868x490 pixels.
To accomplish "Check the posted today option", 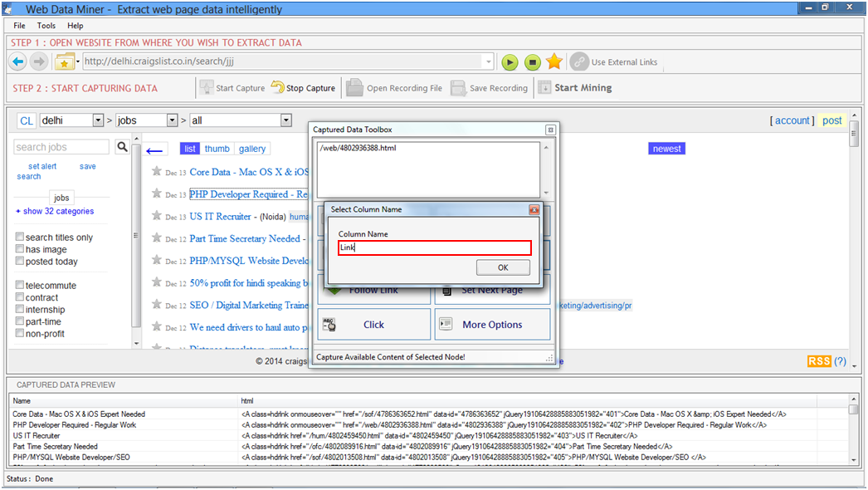I will tap(20, 261).
